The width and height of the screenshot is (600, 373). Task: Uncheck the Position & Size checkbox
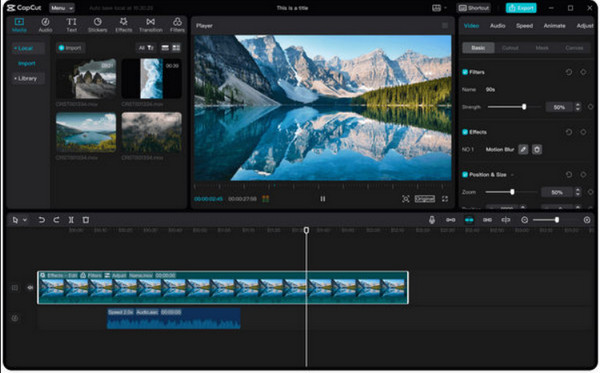pyautogui.click(x=465, y=174)
